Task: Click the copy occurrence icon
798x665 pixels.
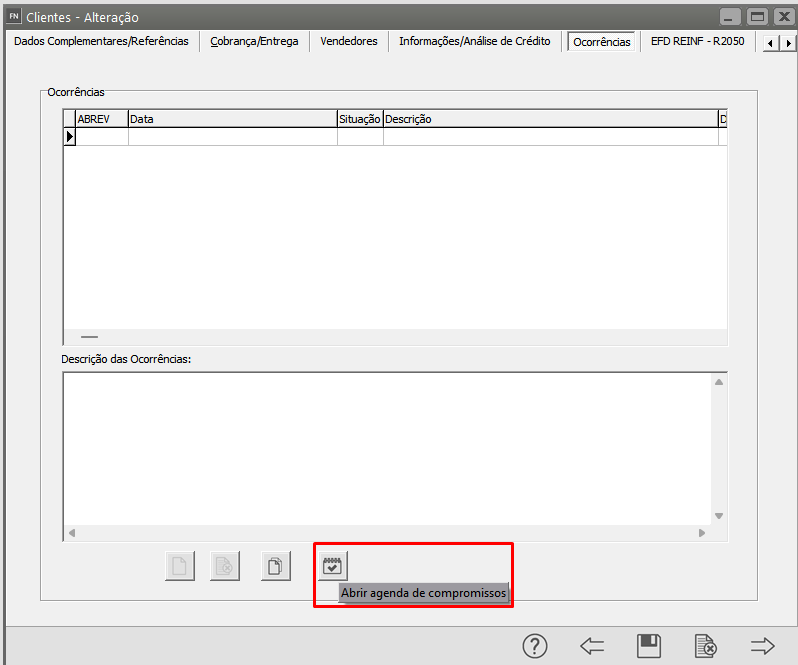Action: [x=275, y=566]
